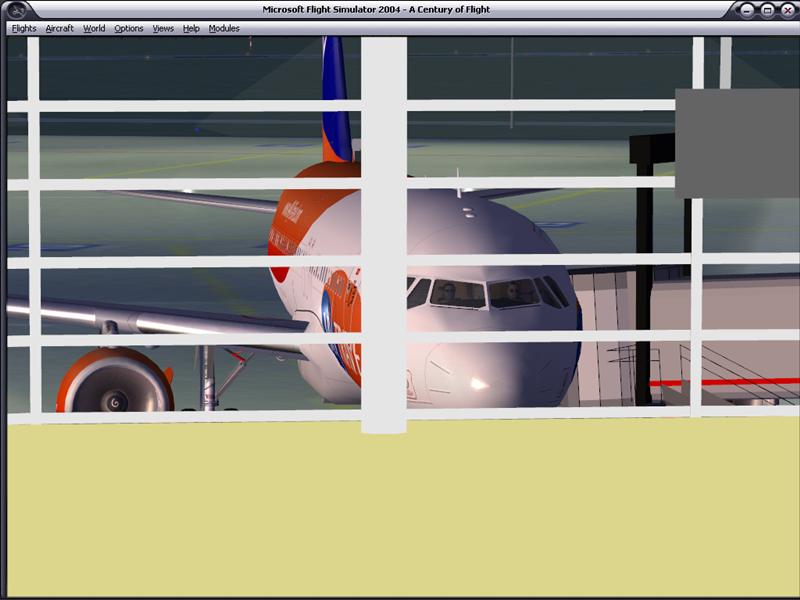Open the Options menu

(x=129, y=29)
